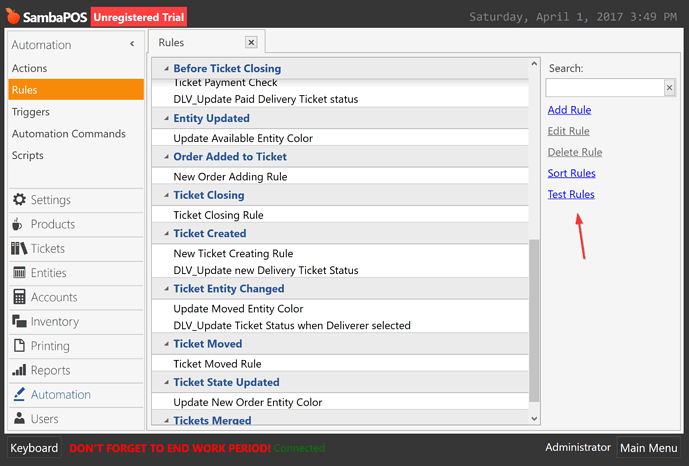This screenshot has width=689, height=466.
Task: Open the Settings module label
Action: (x=51, y=200)
